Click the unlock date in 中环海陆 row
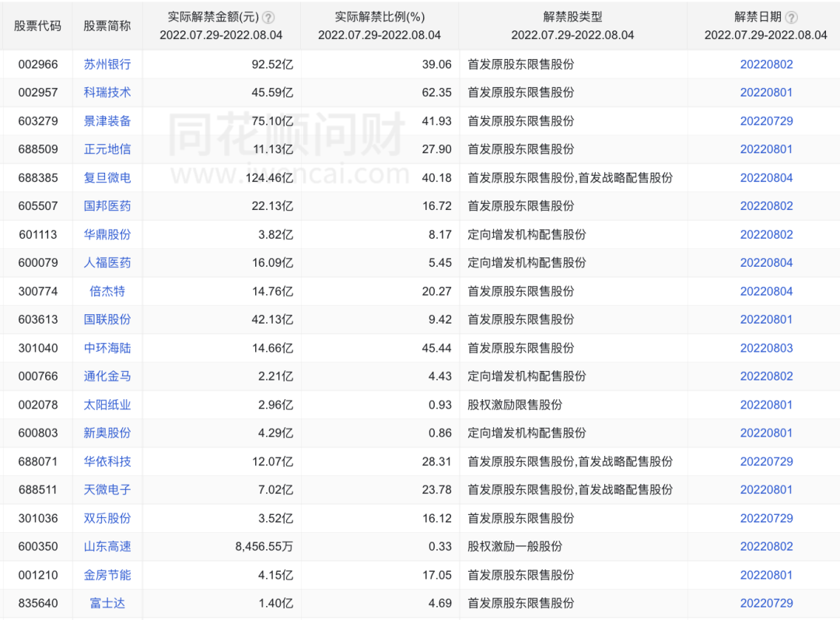The image size is (840, 620). point(766,349)
